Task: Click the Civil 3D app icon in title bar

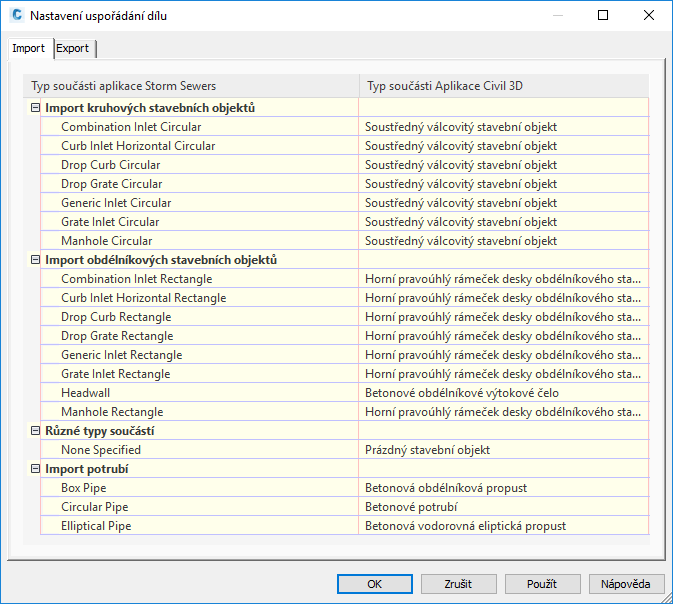Action: (x=15, y=16)
